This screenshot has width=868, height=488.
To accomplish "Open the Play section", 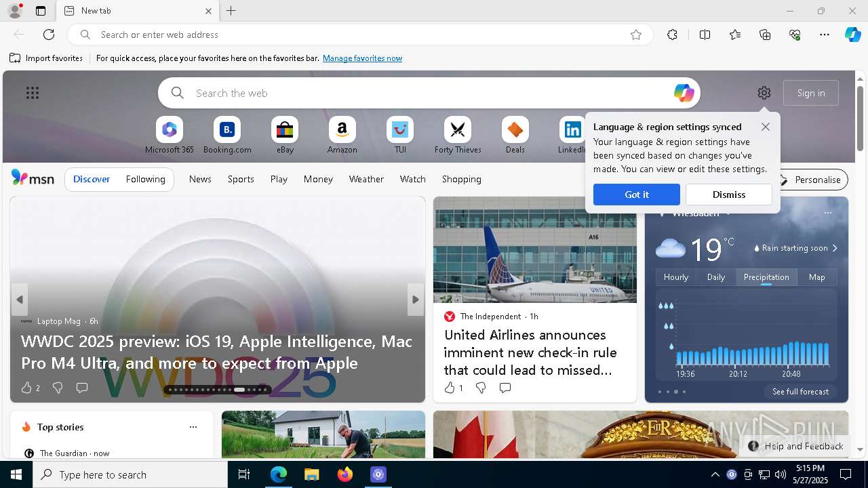I will pos(279,179).
